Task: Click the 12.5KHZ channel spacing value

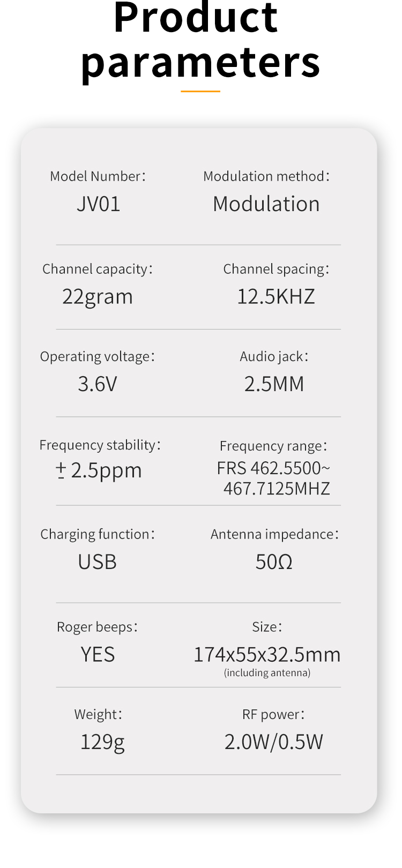Action: coord(276,297)
